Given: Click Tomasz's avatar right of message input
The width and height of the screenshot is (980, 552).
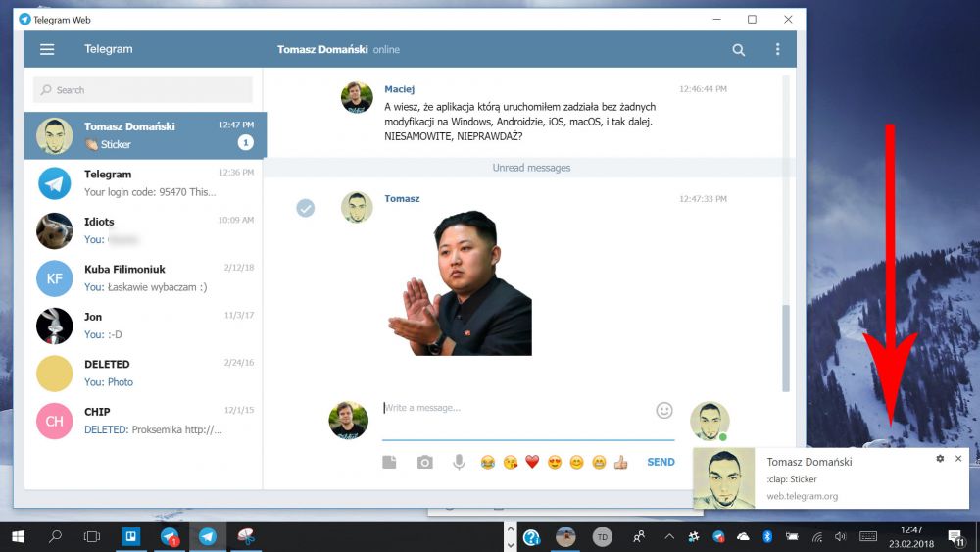Looking at the screenshot, I should (x=710, y=421).
